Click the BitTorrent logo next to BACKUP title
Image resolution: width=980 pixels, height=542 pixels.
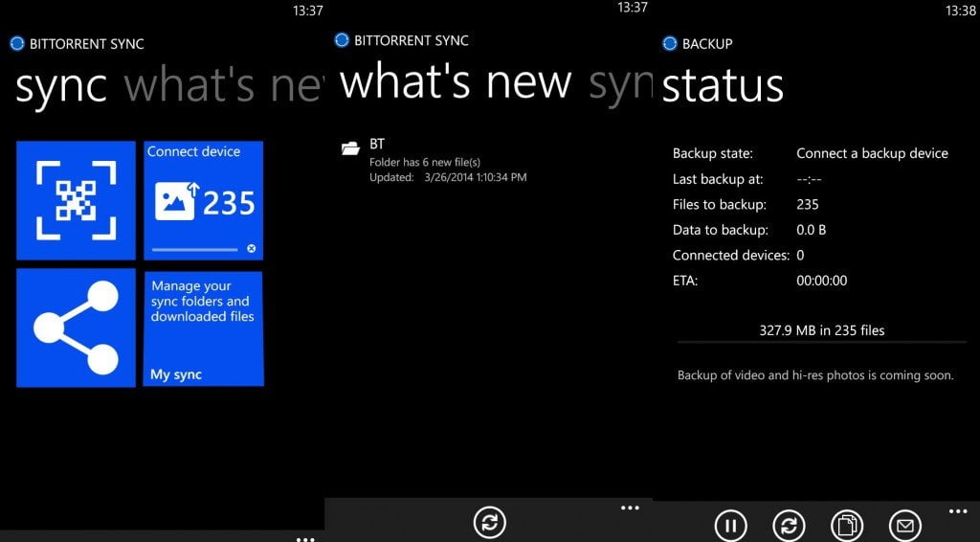click(x=669, y=43)
